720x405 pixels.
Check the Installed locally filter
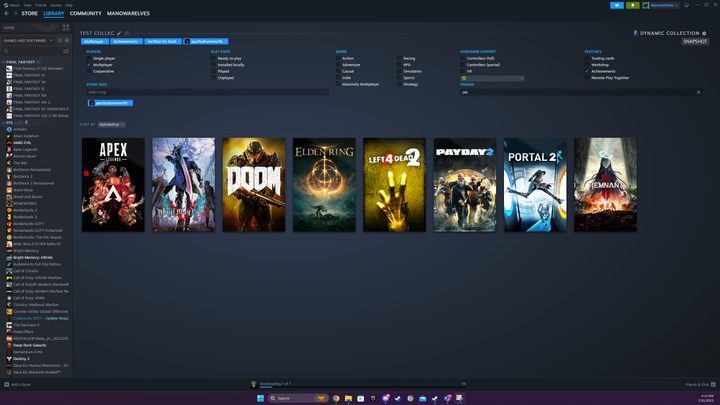(214, 65)
